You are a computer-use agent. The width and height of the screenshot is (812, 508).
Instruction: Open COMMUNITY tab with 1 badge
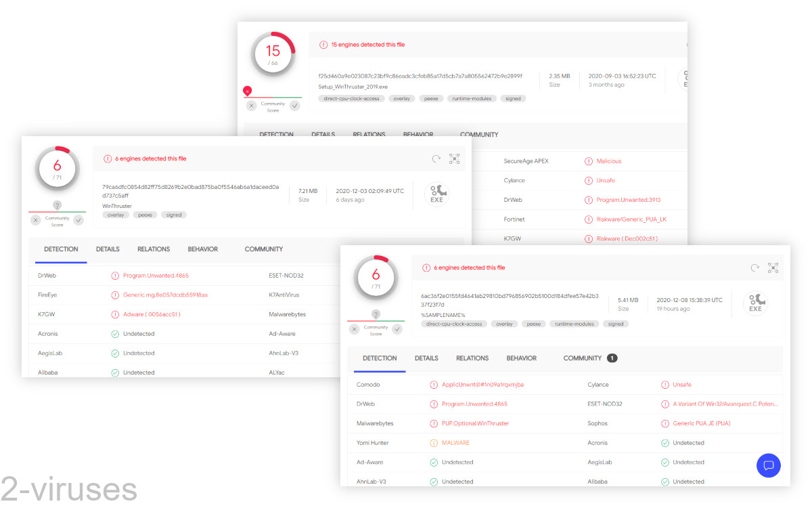590,358
